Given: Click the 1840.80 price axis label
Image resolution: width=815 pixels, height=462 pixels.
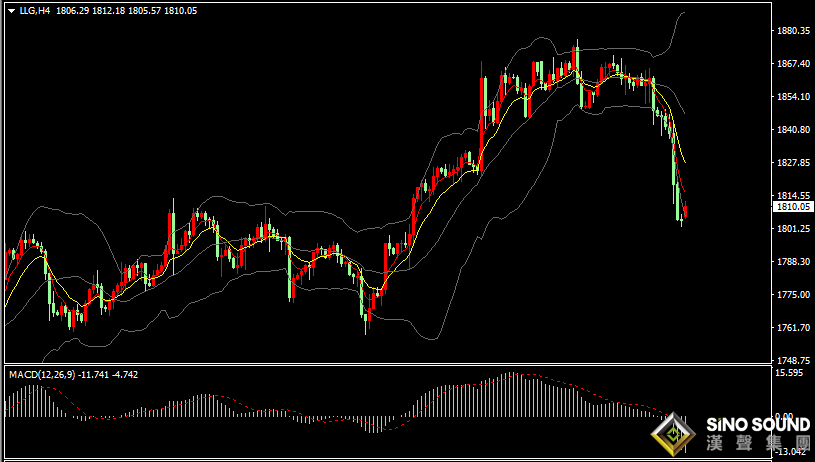Looking at the screenshot, I should [794, 129].
